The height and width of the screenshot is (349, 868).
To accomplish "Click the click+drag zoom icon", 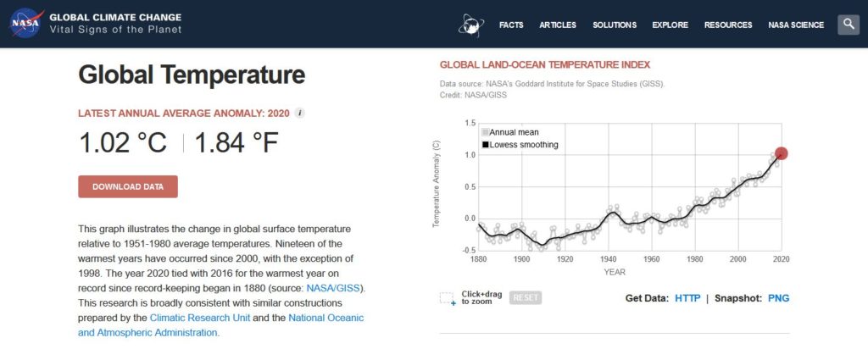I will (x=448, y=298).
